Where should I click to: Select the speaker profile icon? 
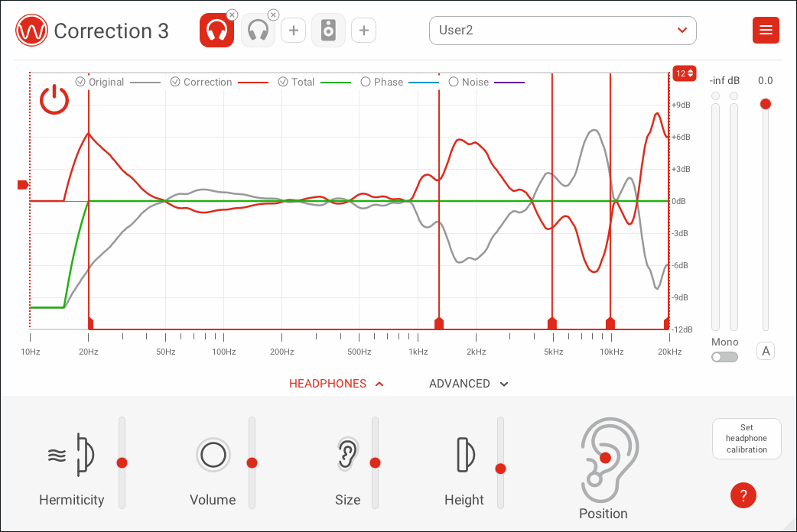click(x=328, y=31)
